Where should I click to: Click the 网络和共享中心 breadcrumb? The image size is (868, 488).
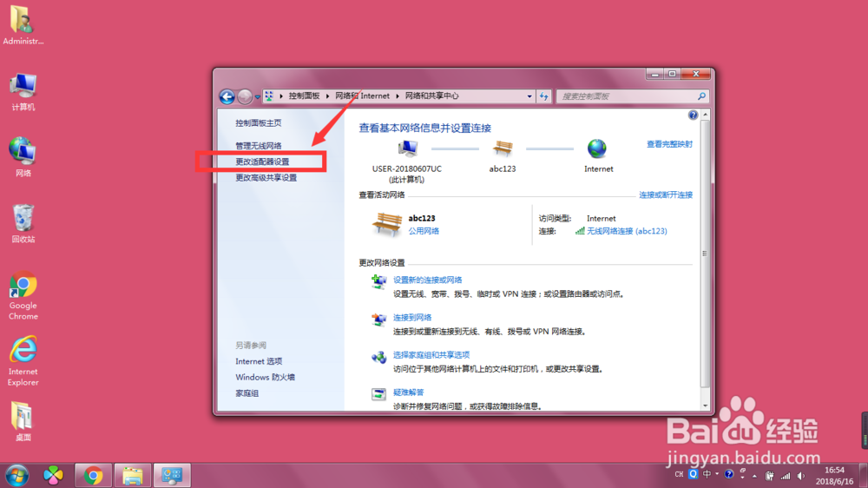point(431,96)
